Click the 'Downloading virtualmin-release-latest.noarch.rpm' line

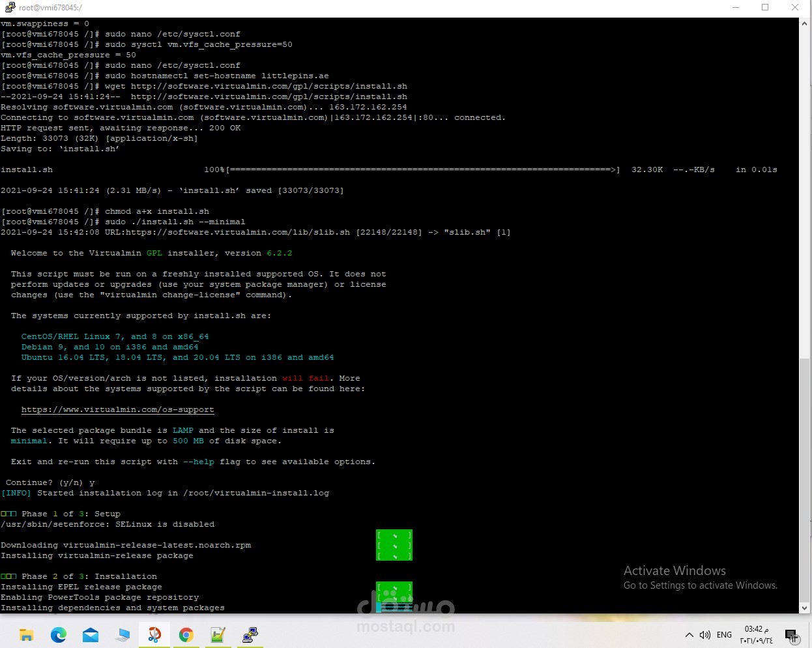pyautogui.click(x=126, y=545)
